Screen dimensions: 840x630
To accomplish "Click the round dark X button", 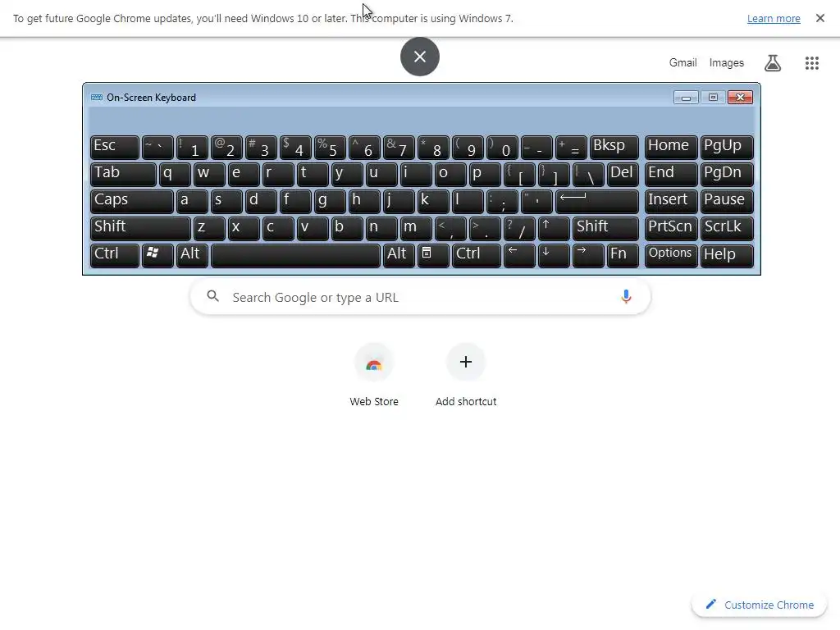I will pos(419,57).
